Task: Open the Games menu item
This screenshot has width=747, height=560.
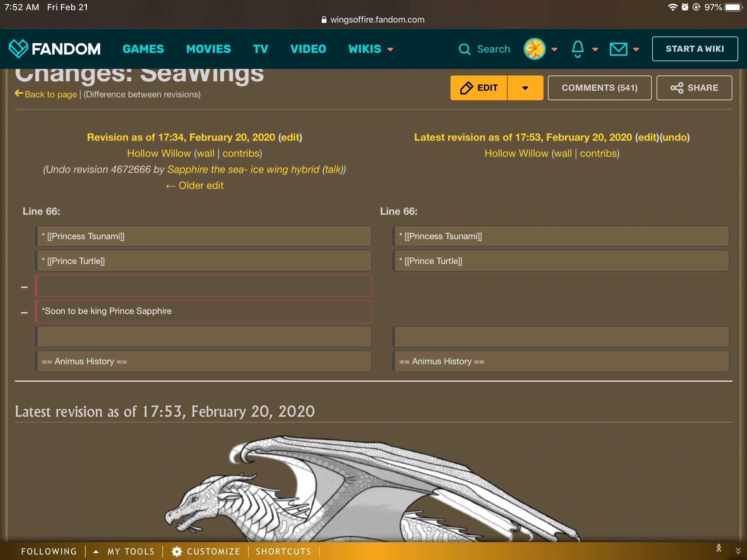Action: [143, 49]
